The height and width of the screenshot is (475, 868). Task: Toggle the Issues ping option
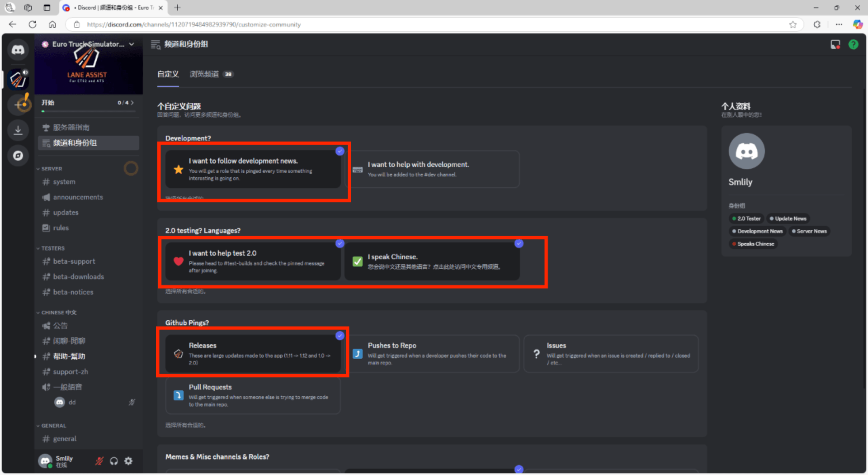611,354
